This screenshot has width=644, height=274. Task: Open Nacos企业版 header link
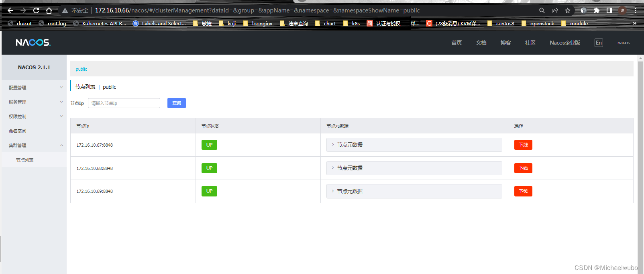[565, 43]
